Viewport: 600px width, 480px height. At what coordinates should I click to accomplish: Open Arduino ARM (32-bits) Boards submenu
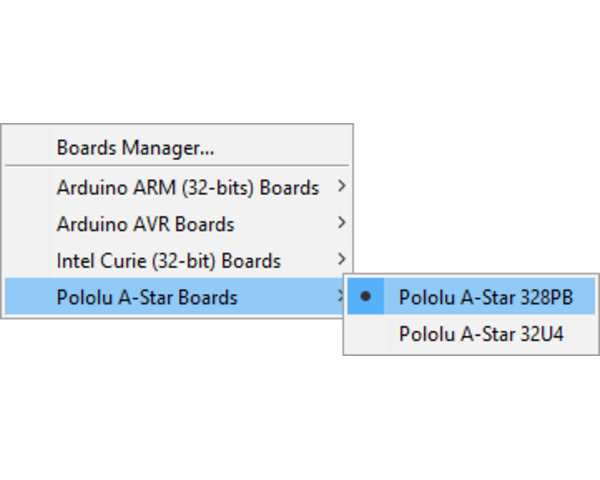(x=177, y=187)
